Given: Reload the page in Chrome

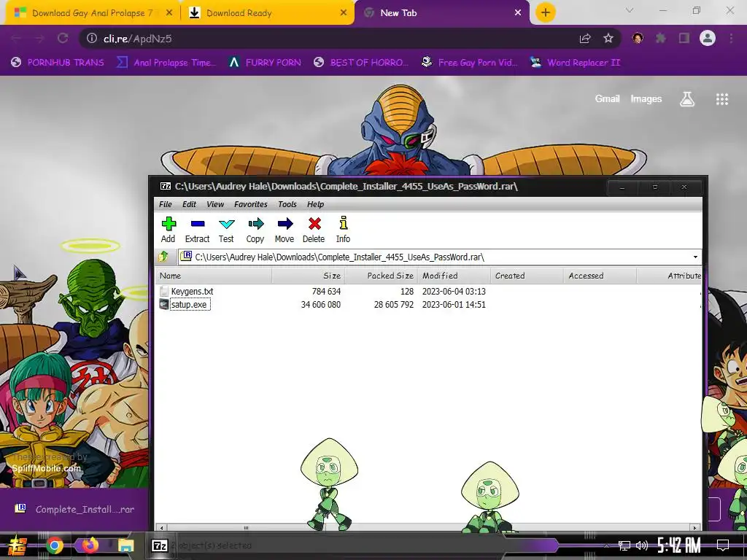Looking at the screenshot, I should 63,39.
